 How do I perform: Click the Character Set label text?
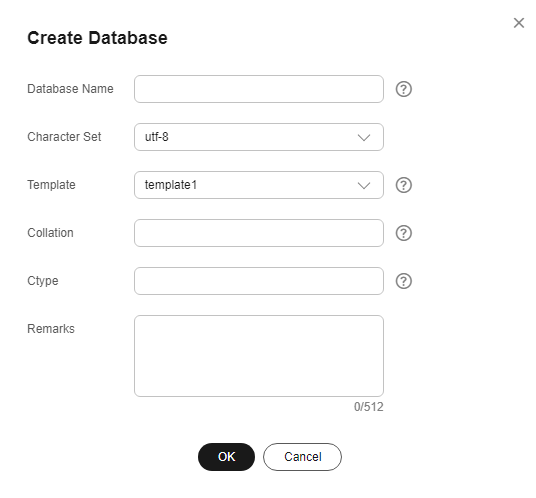(x=64, y=137)
